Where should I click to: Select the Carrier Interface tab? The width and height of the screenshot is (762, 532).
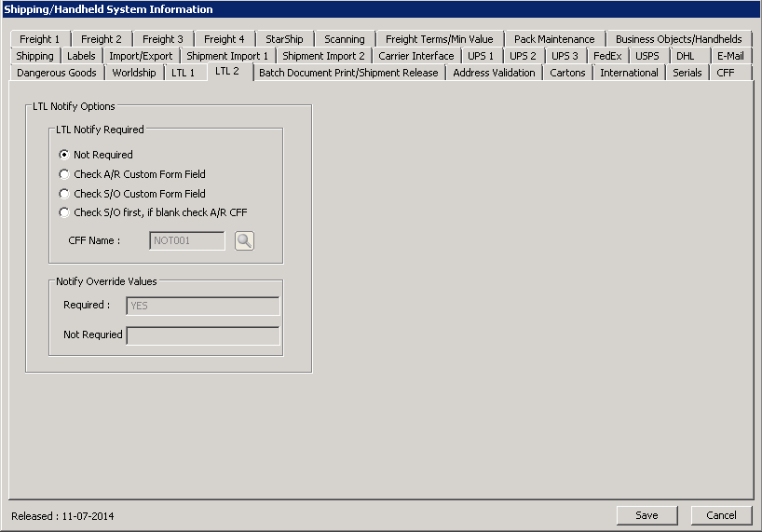[x=416, y=56]
